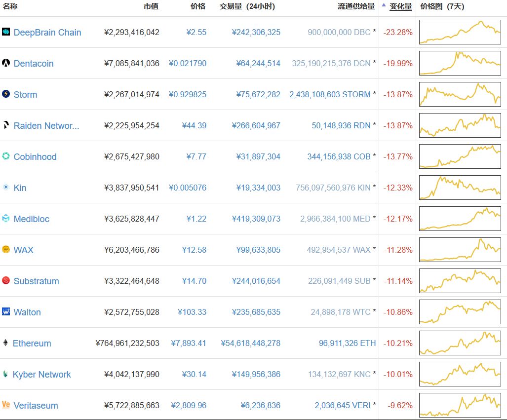Image resolution: width=507 pixels, height=420 pixels.
Task: Sort table by 市值 column header
Action: point(151,6)
